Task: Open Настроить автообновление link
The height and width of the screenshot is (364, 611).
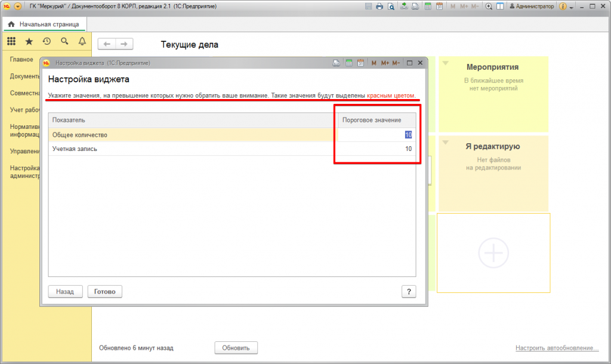Action: (x=557, y=348)
